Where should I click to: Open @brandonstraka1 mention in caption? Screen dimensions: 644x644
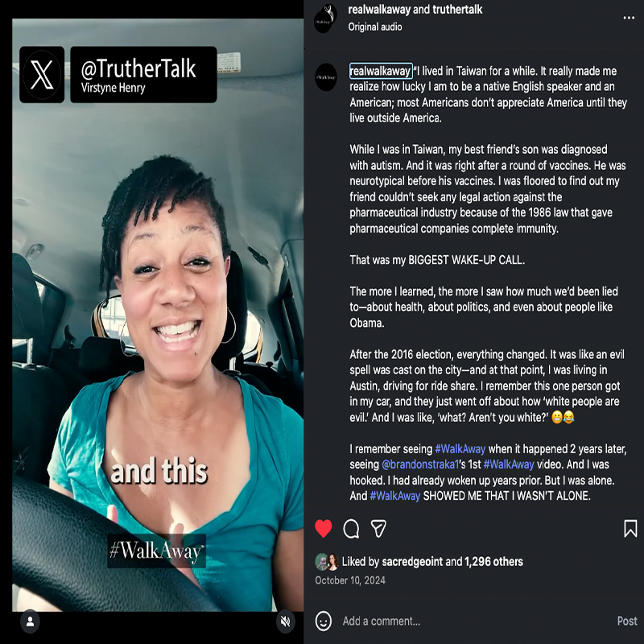point(420,464)
